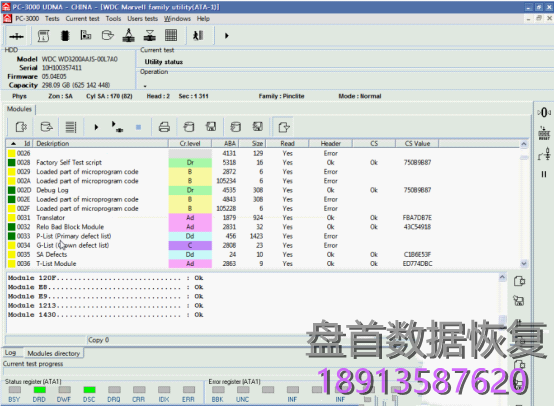Image resolution: width=554 pixels, height=406 pixels.
Task: Open the HDD ID scroll toolbar icon
Action: (x=43, y=36)
